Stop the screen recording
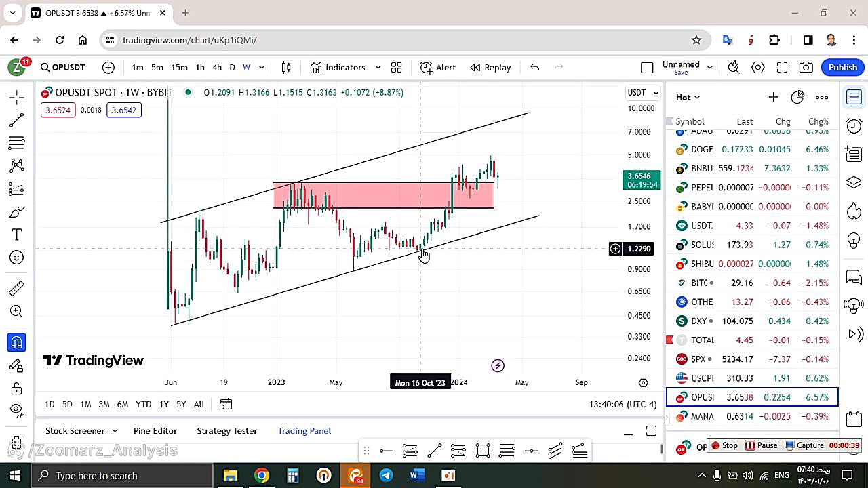 (724, 445)
